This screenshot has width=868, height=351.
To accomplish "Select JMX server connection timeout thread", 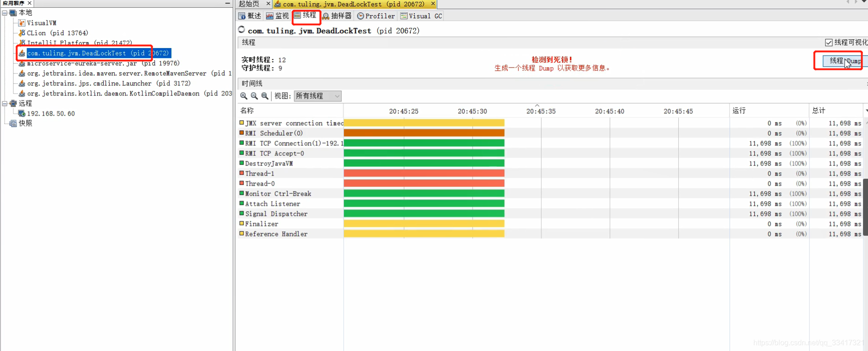I will point(550,123).
